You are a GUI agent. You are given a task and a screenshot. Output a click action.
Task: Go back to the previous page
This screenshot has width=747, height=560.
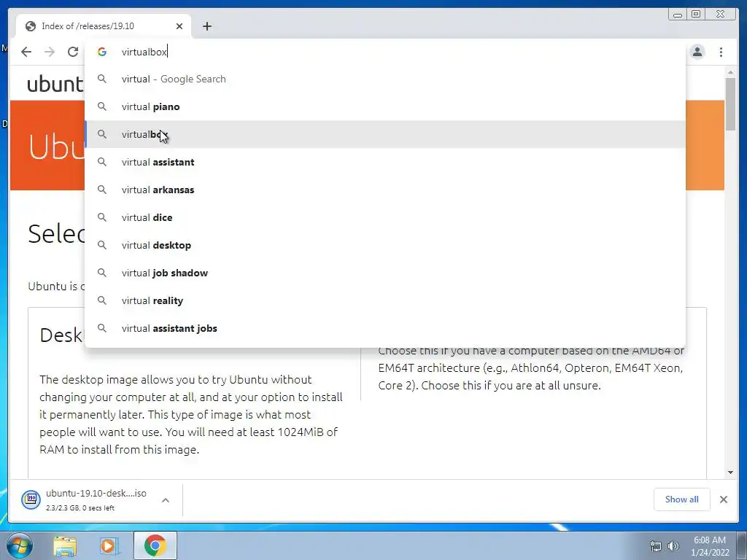point(26,52)
